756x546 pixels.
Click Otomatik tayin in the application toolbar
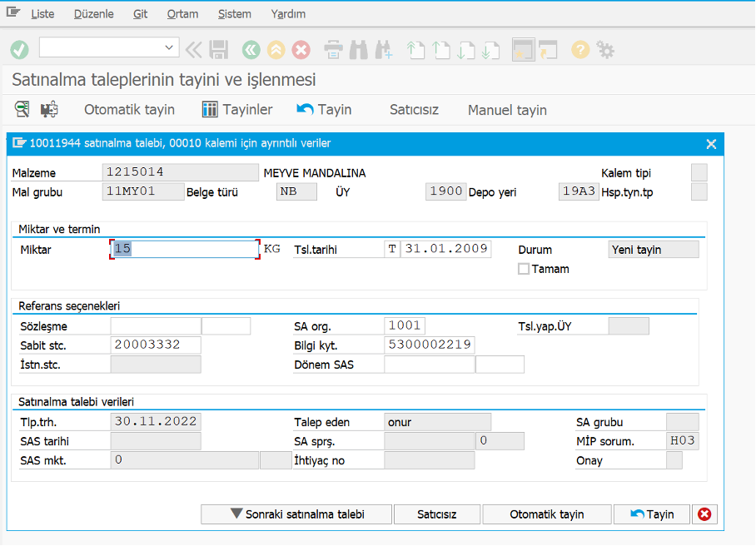tap(129, 110)
